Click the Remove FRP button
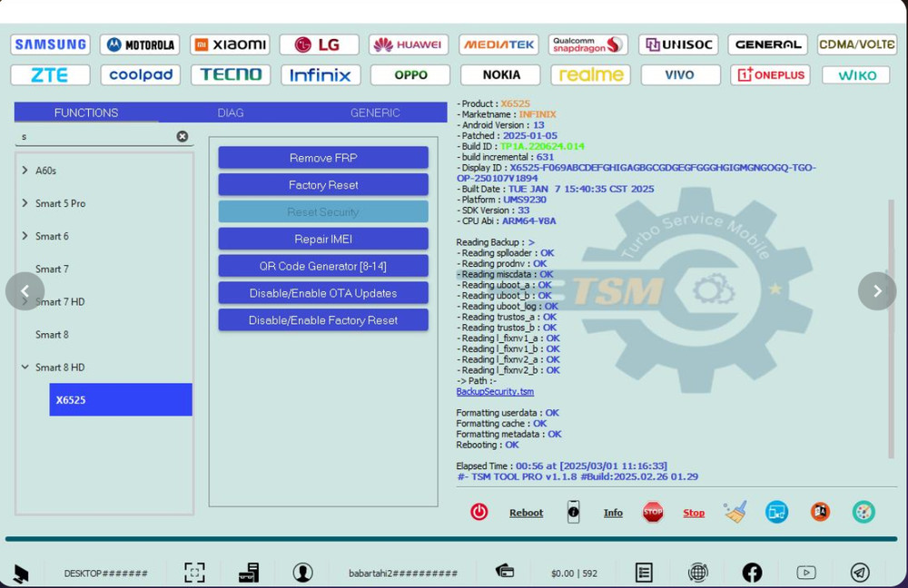This screenshot has height=588, width=908. coord(322,156)
